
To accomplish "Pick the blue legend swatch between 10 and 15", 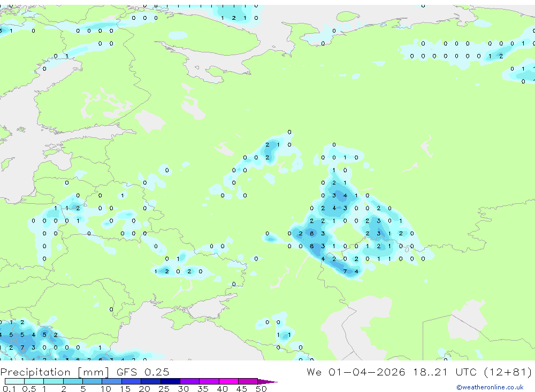I will [112, 381].
